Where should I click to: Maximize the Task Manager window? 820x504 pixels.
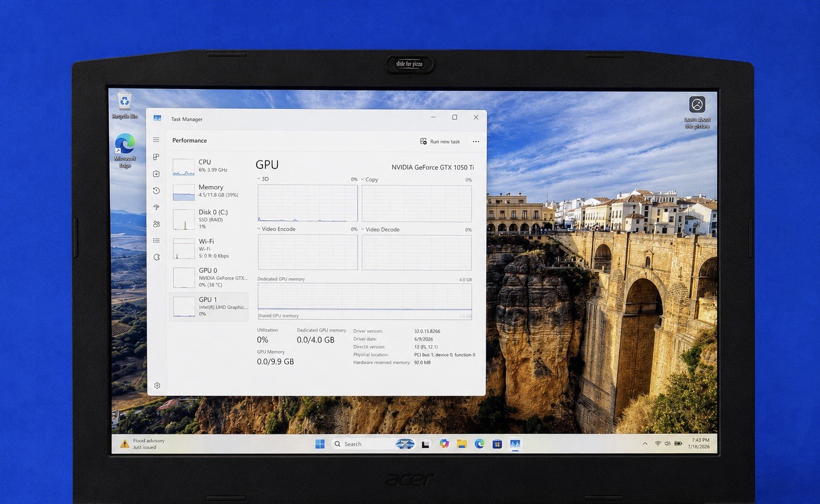[x=455, y=118]
